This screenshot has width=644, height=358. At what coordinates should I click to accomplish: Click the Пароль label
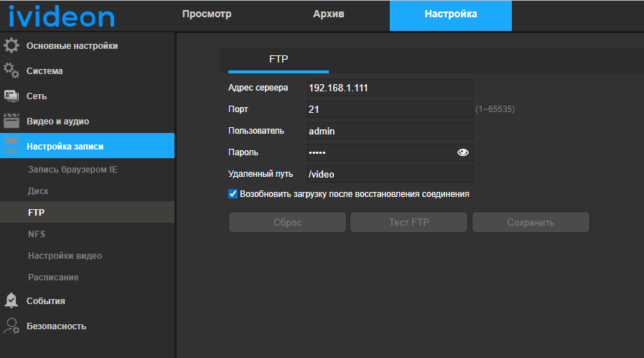(243, 152)
